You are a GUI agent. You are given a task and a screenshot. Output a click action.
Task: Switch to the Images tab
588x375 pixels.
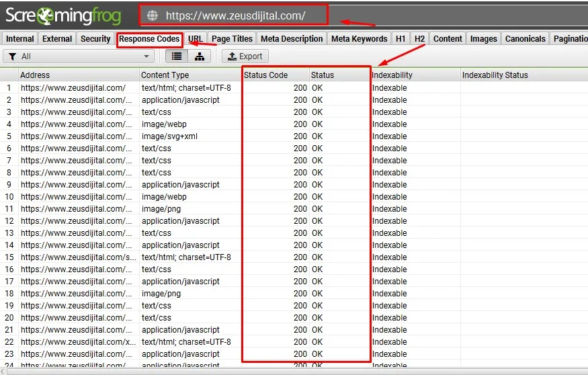click(x=483, y=38)
